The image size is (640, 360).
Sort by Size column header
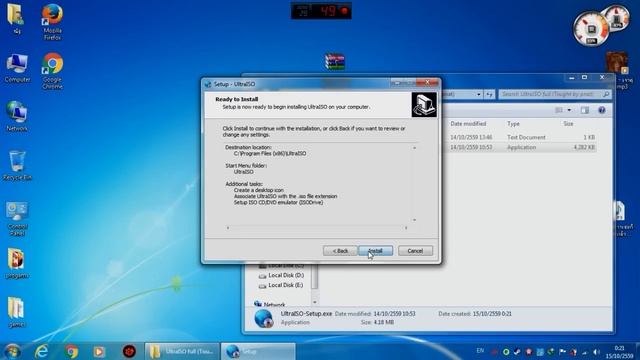click(568, 124)
